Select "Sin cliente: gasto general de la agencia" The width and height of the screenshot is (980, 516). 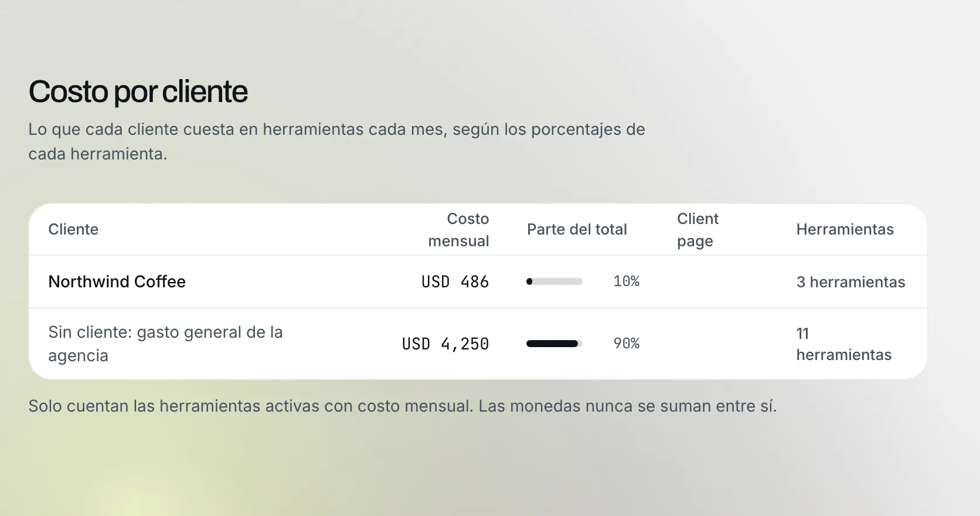coord(165,344)
